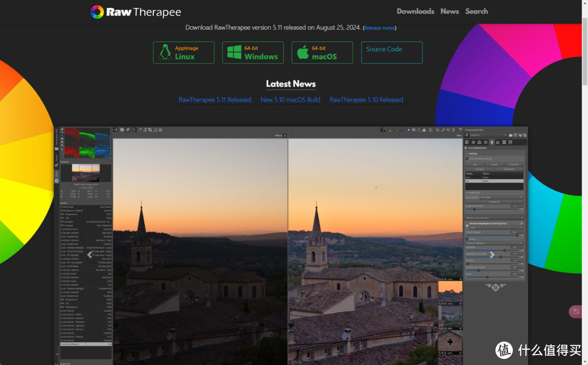The image size is (588, 365).
Task: Open the Processing Profiles (Custom) dropdown
Action: 487,135
